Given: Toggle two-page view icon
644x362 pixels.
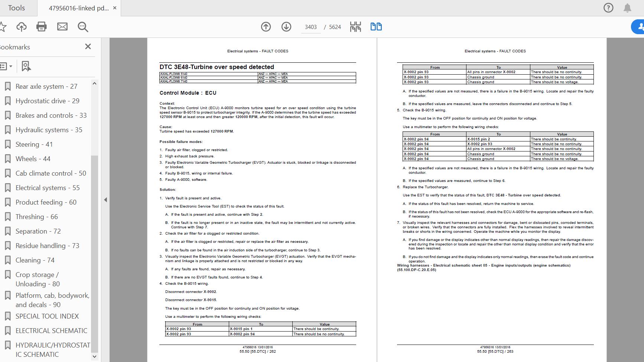Looking at the screenshot, I should pyautogui.click(x=376, y=27).
